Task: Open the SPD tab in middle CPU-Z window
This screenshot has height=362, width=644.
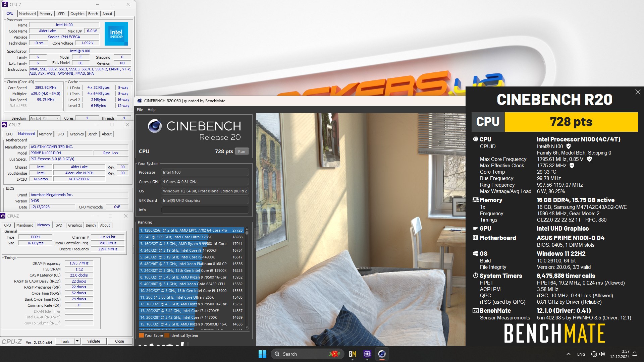Action: pos(60,134)
